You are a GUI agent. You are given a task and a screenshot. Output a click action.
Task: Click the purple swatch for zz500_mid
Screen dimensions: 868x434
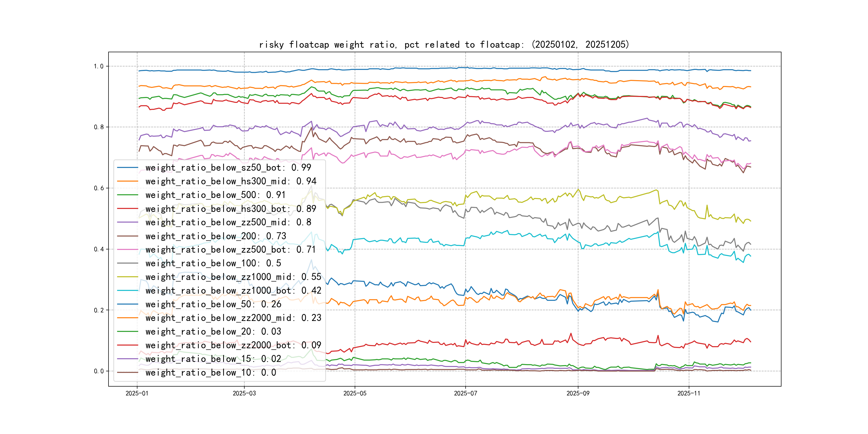coord(128,222)
